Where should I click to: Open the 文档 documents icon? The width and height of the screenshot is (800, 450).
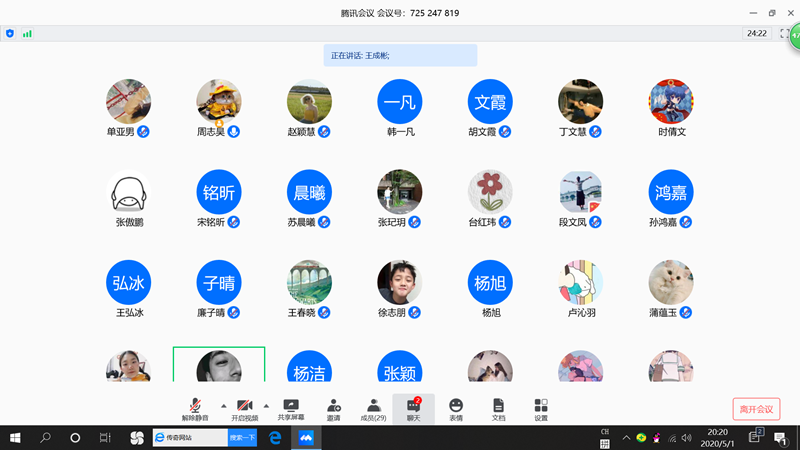tap(498, 408)
